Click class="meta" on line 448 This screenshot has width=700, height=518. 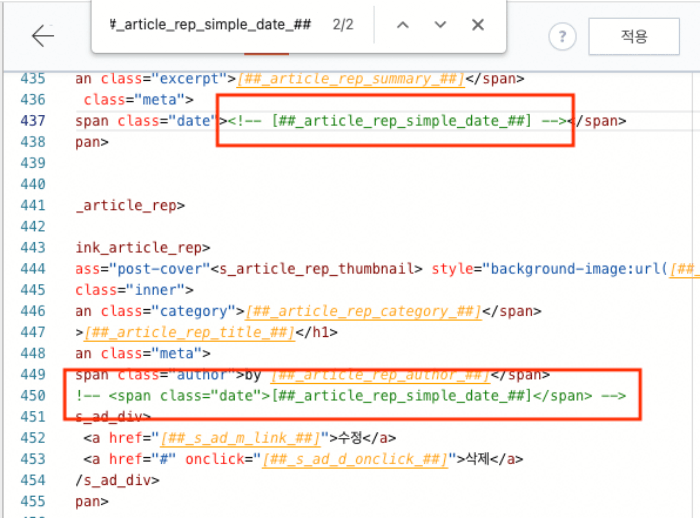pyautogui.click(x=155, y=354)
